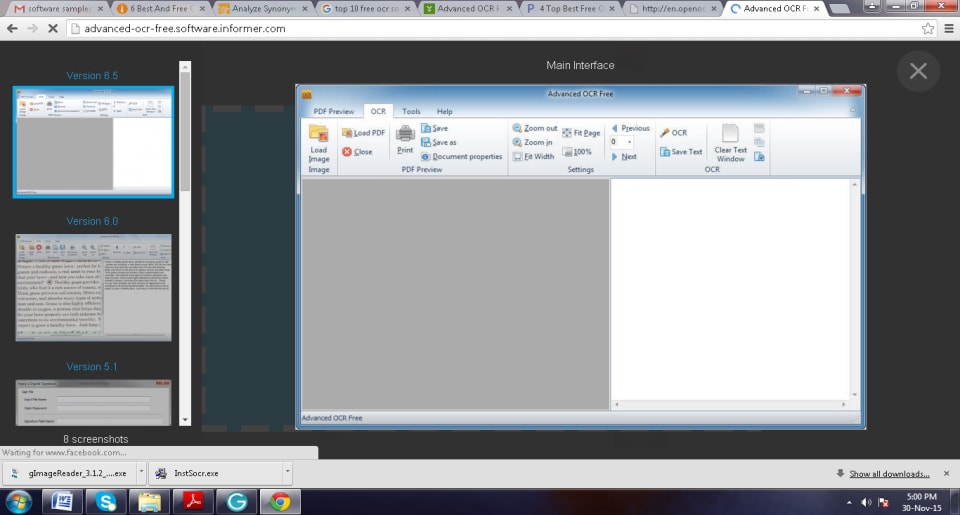960x515 pixels.
Task: Click '8 screenshots' text
Action: point(96,439)
